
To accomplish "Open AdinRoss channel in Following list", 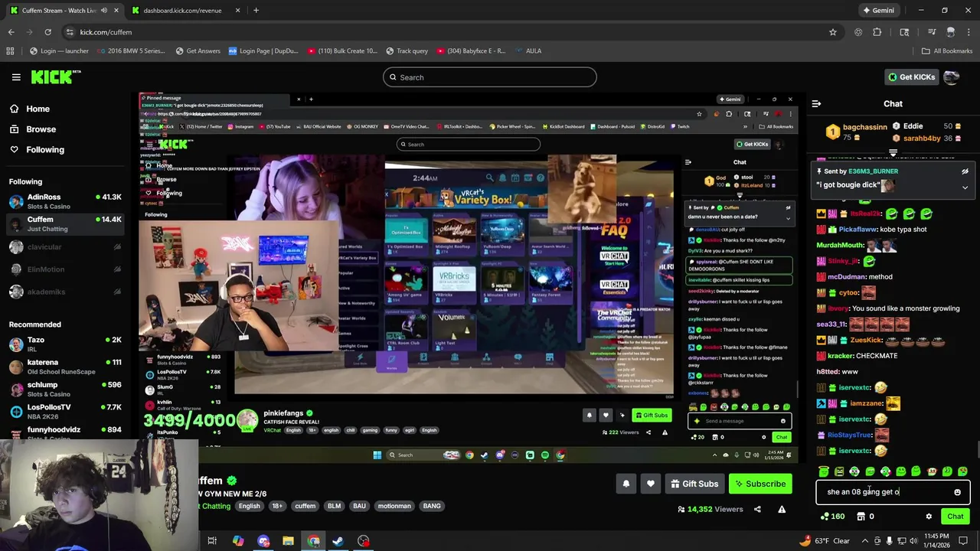I will pos(65,201).
